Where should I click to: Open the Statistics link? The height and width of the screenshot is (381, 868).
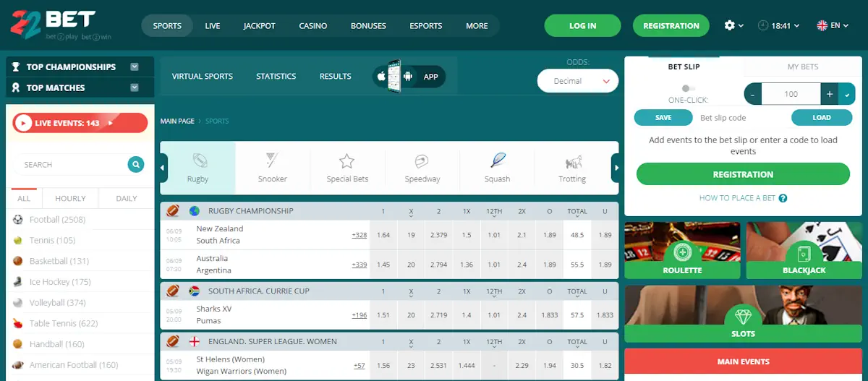tap(276, 76)
